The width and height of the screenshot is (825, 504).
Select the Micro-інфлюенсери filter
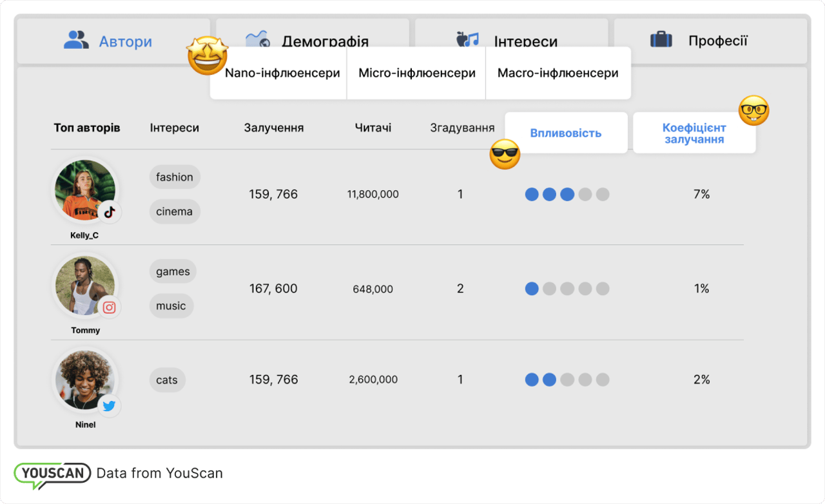pos(416,73)
